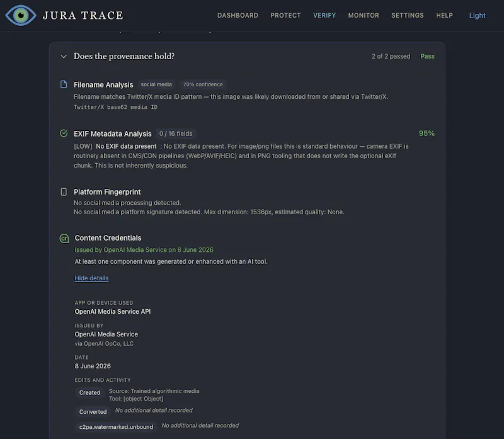The image size is (504, 439).
Task: Go to the Protect page
Action: tap(285, 15)
